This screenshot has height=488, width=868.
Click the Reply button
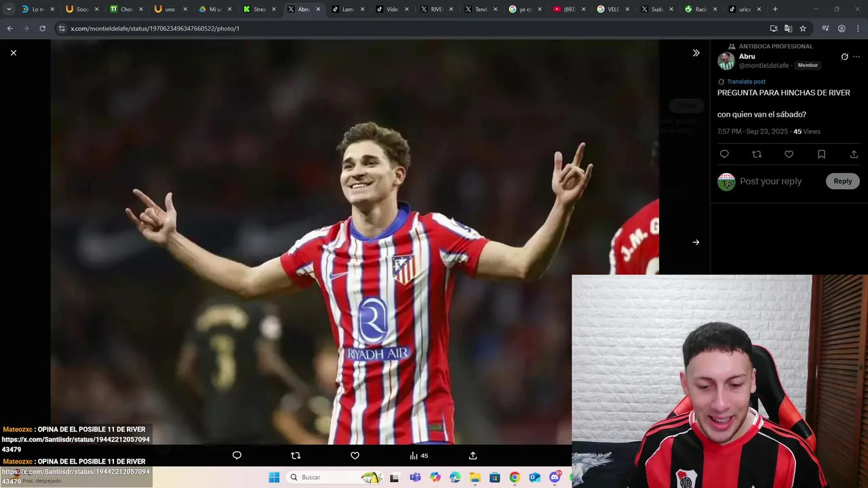pyautogui.click(x=843, y=181)
